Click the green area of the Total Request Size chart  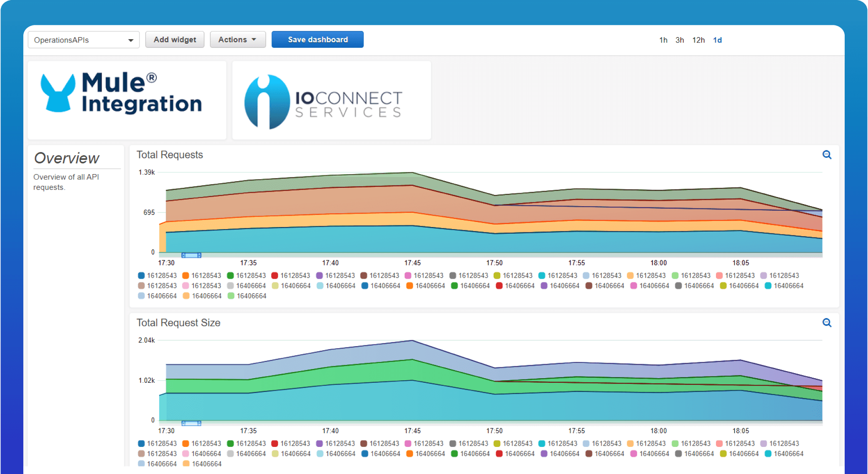tap(412, 370)
